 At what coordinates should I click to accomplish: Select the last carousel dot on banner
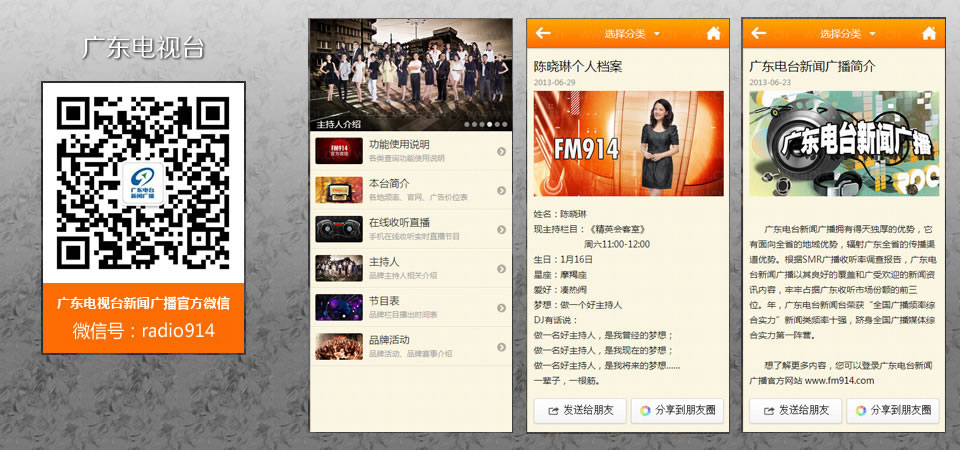(504, 124)
